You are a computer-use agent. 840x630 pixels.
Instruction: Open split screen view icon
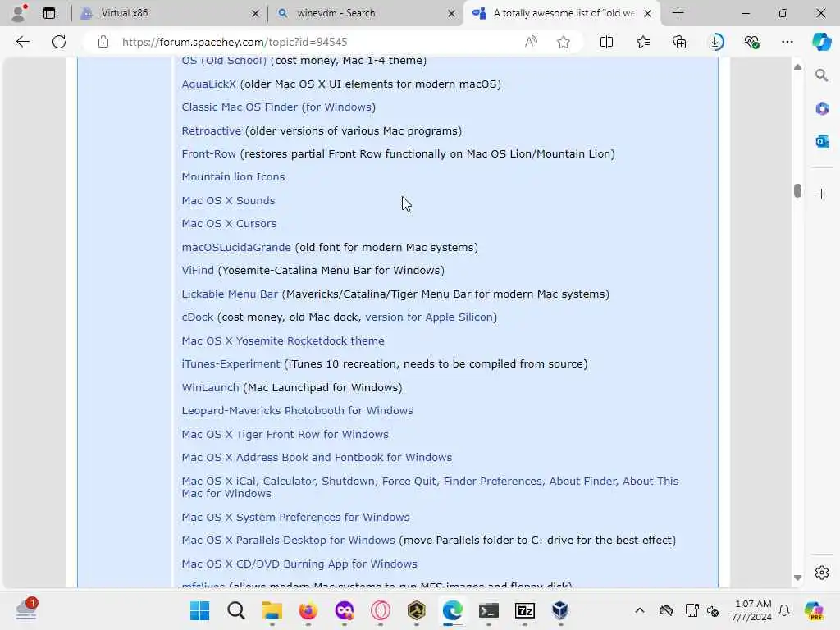coord(606,42)
